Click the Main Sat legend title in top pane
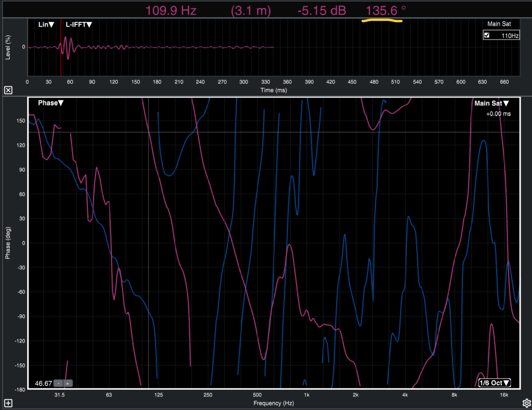Viewport: 532px width, 410px height. click(x=499, y=24)
